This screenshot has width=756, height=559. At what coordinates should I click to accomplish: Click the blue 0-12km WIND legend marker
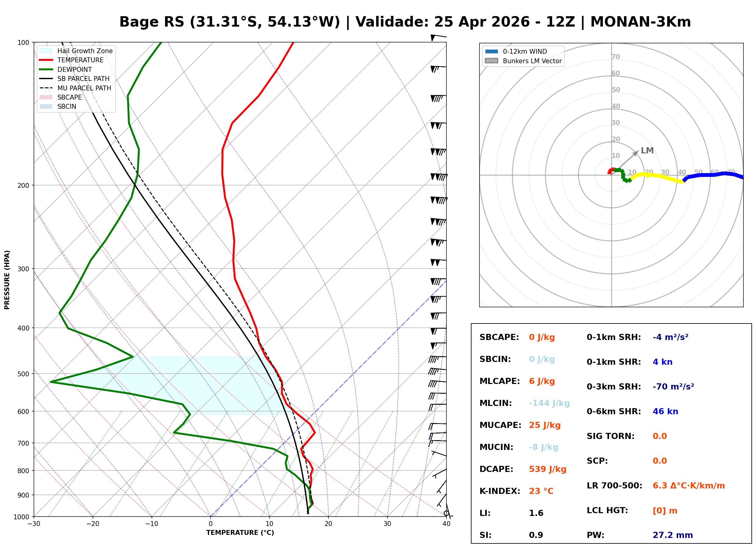[x=491, y=51]
